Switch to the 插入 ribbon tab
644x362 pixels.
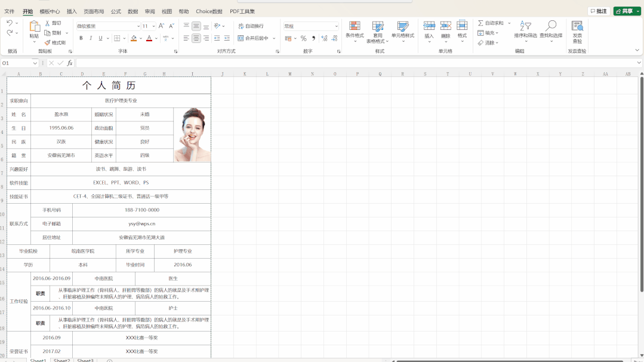coord(70,10)
